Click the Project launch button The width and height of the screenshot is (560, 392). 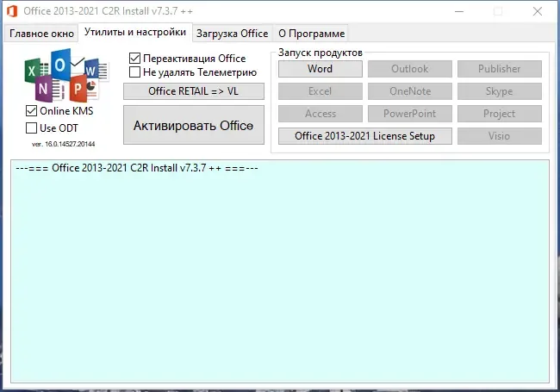(x=500, y=114)
